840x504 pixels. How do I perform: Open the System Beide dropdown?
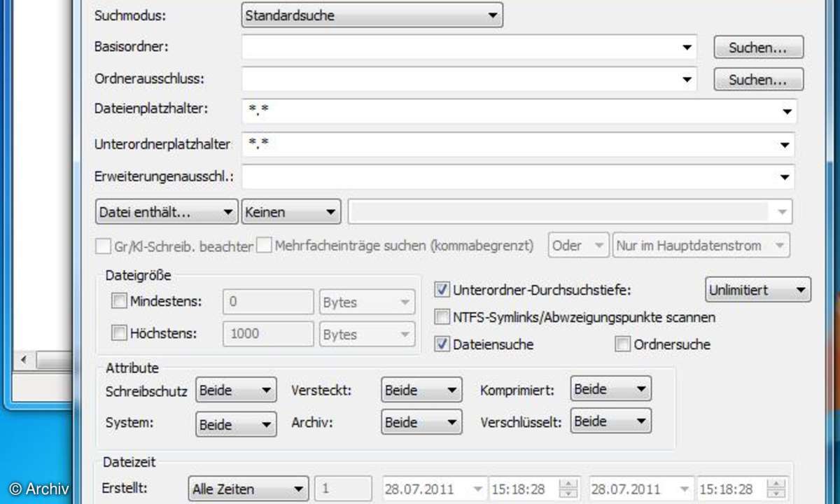[x=236, y=423]
